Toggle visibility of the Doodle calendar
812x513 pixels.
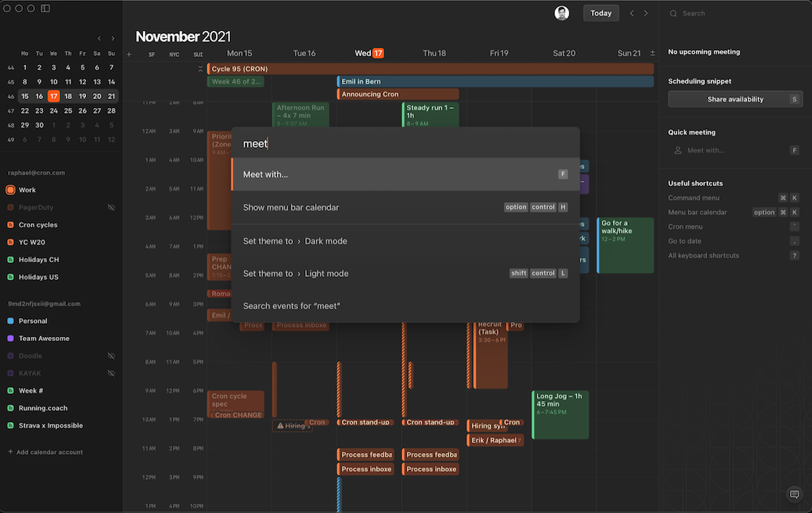pyautogui.click(x=111, y=356)
